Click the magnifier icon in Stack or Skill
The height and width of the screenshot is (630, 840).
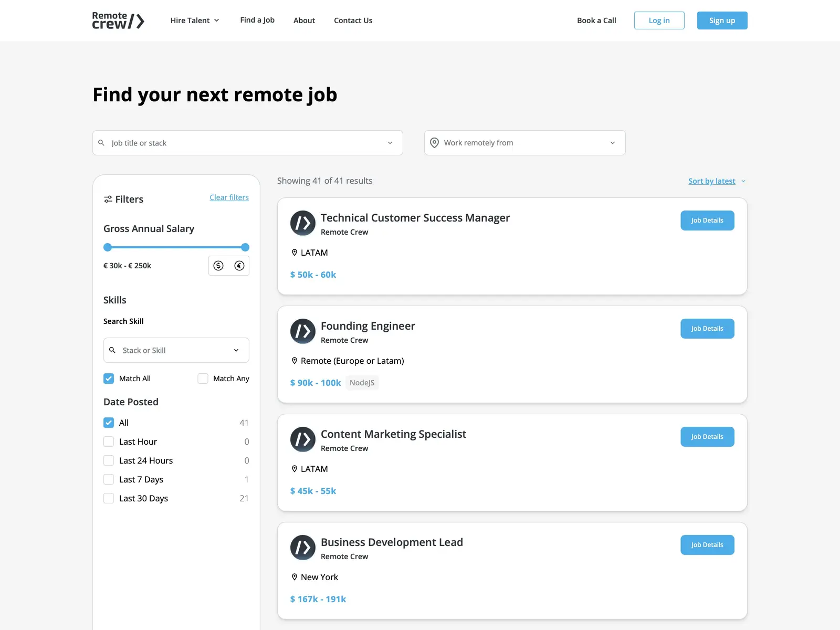pos(112,350)
